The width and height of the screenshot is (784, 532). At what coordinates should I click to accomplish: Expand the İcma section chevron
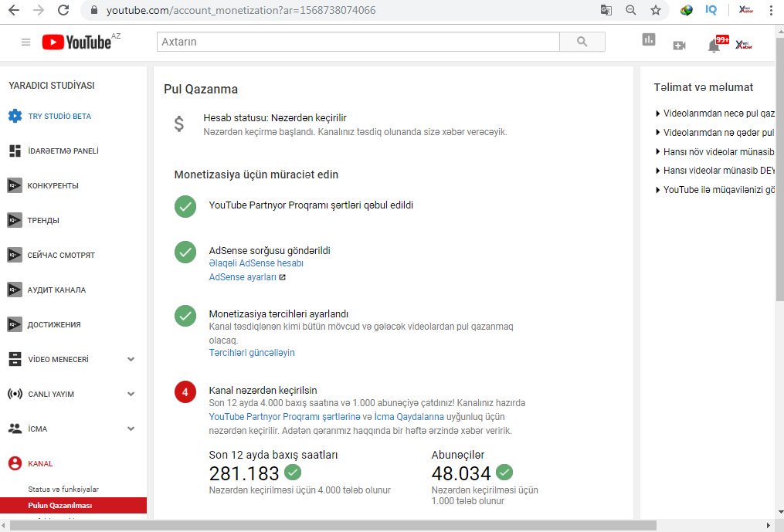coord(131,429)
